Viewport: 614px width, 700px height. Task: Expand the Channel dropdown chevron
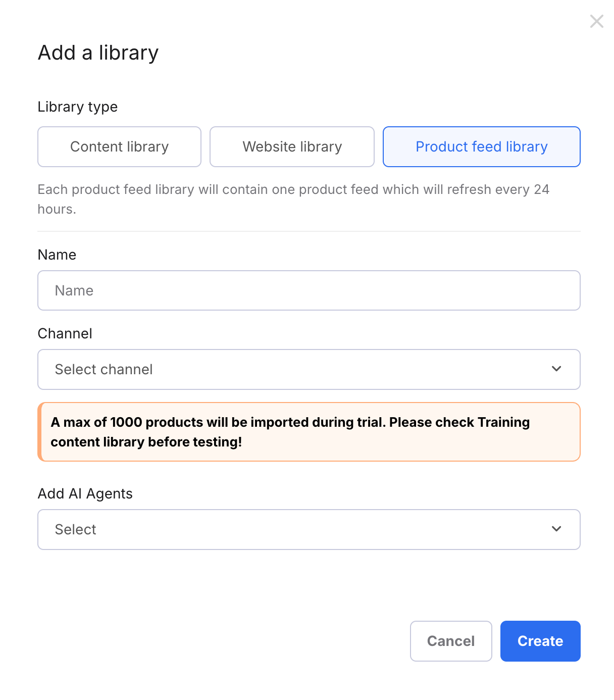[556, 369]
